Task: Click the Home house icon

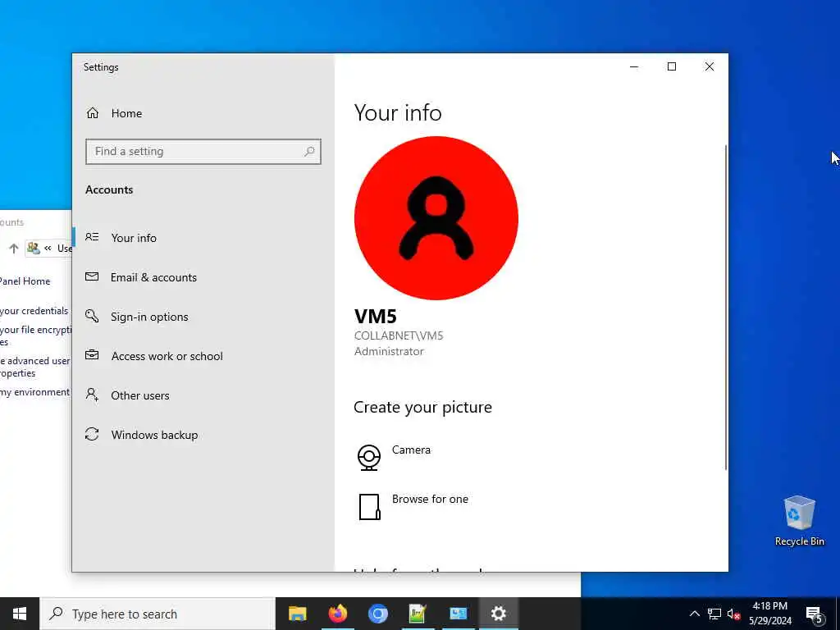Action: point(93,113)
